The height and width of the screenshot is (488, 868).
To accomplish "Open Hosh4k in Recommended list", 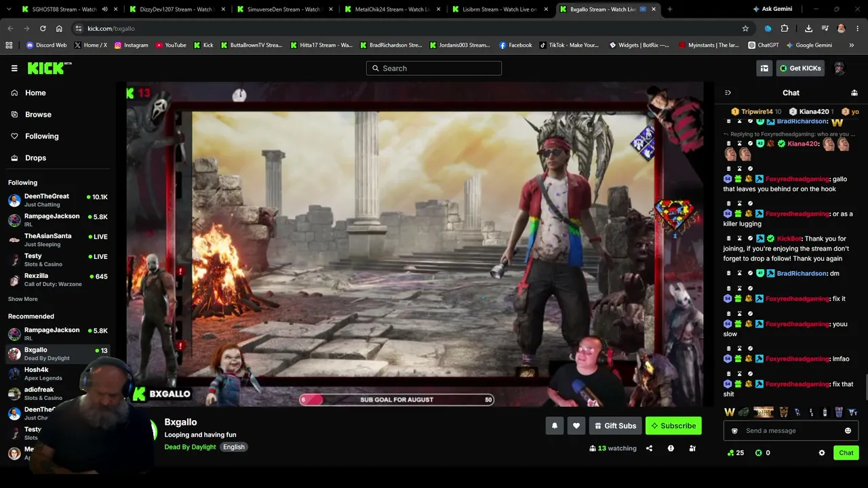I will (58, 373).
